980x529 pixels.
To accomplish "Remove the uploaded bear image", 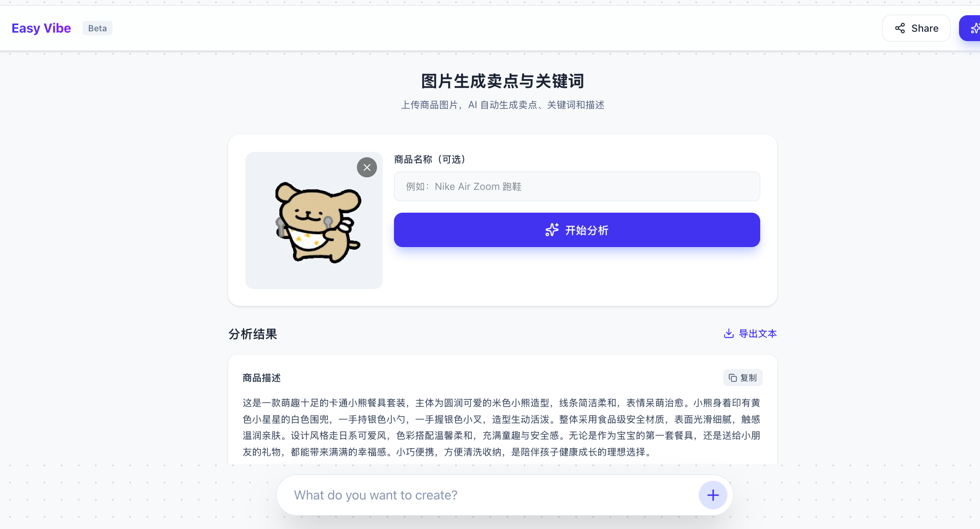I will pyautogui.click(x=367, y=168).
